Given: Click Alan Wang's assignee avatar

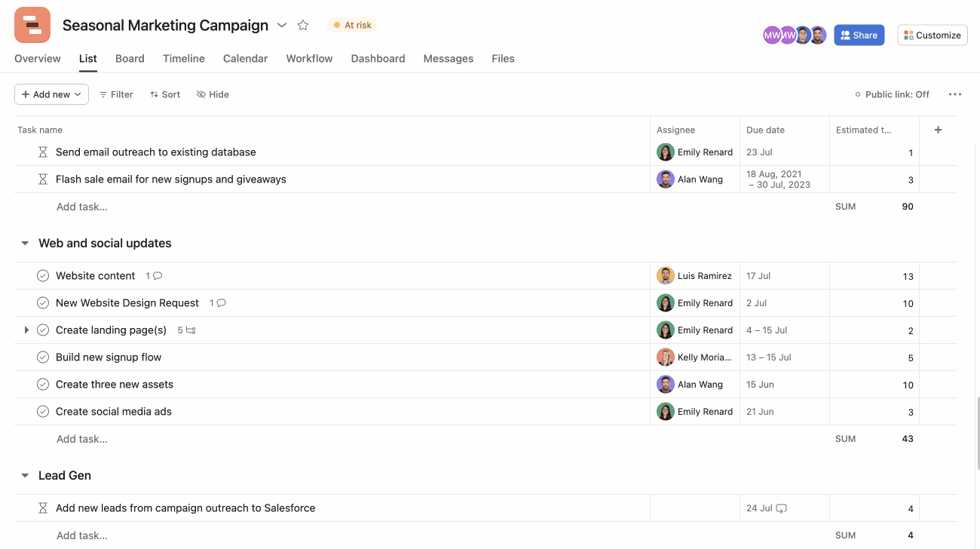Looking at the screenshot, I should tap(666, 179).
